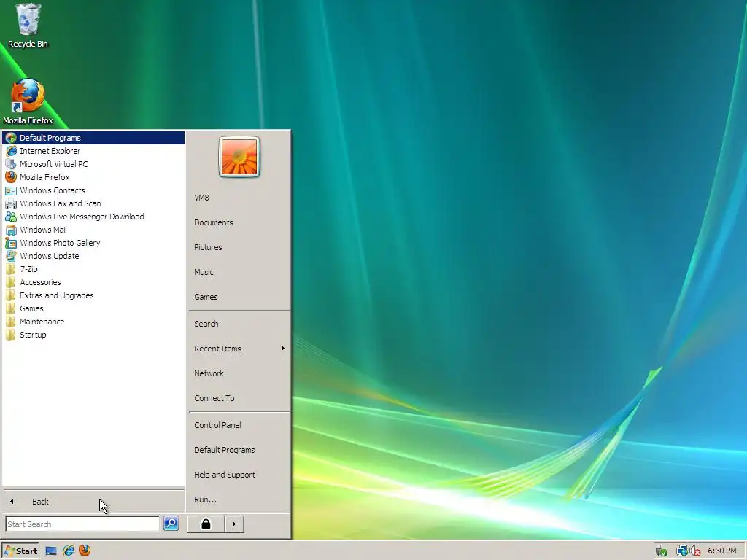Launch Internet Explorer from quick launch
The height and width of the screenshot is (560, 747).
[68, 551]
